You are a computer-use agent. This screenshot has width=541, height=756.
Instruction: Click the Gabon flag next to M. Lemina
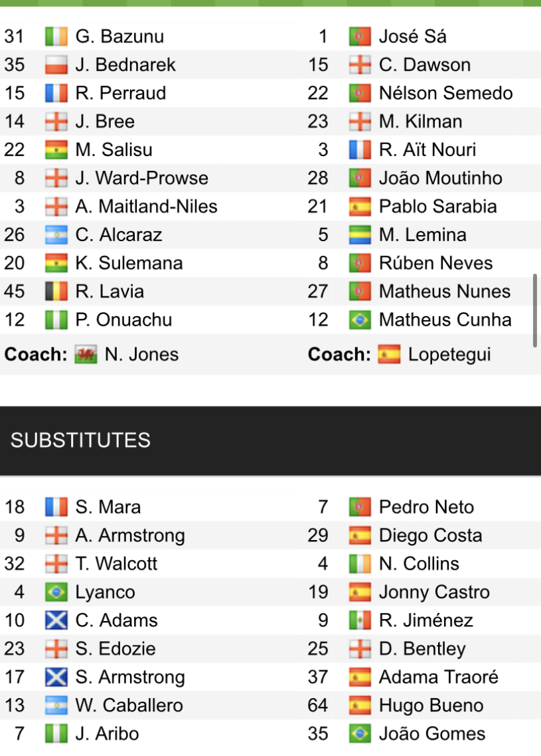pos(360,235)
